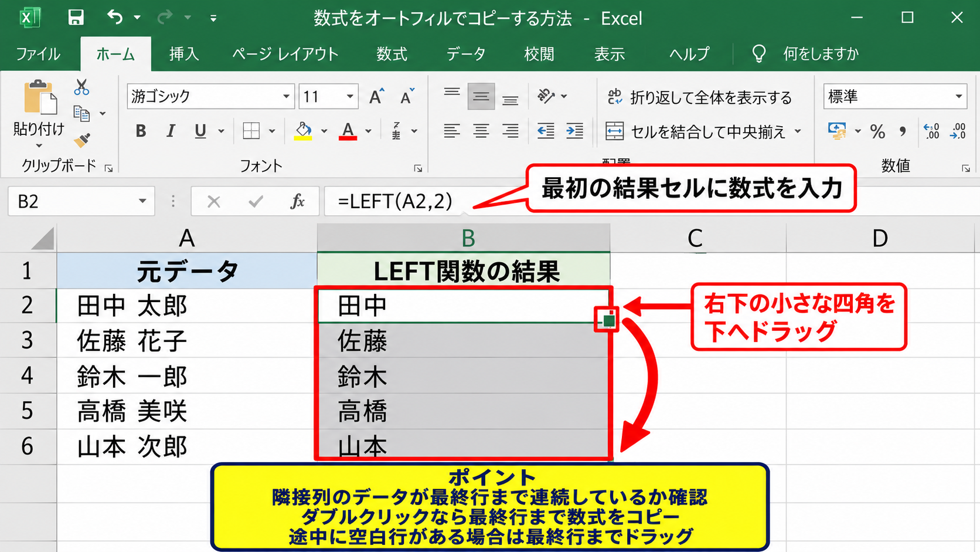Viewport: 980px width, 552px height.
Task: Click the Save icon in title bar
Action: coord(76,18)
